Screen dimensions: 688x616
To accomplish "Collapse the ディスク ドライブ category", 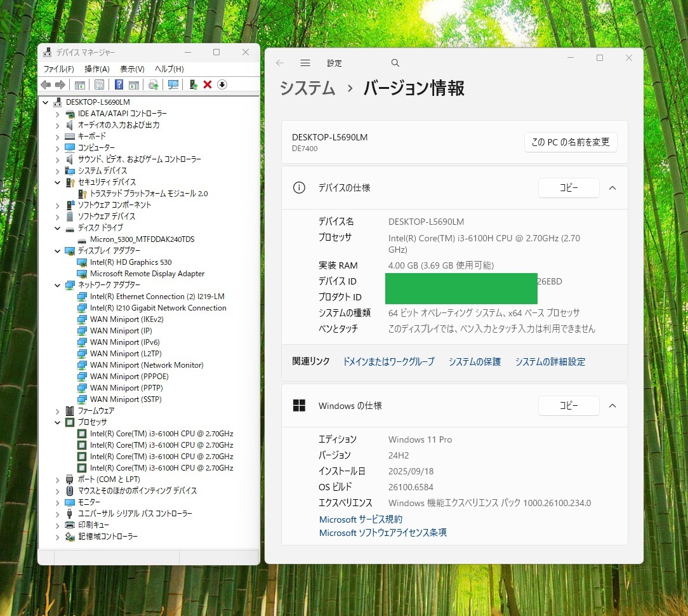I will click(58, 228).
